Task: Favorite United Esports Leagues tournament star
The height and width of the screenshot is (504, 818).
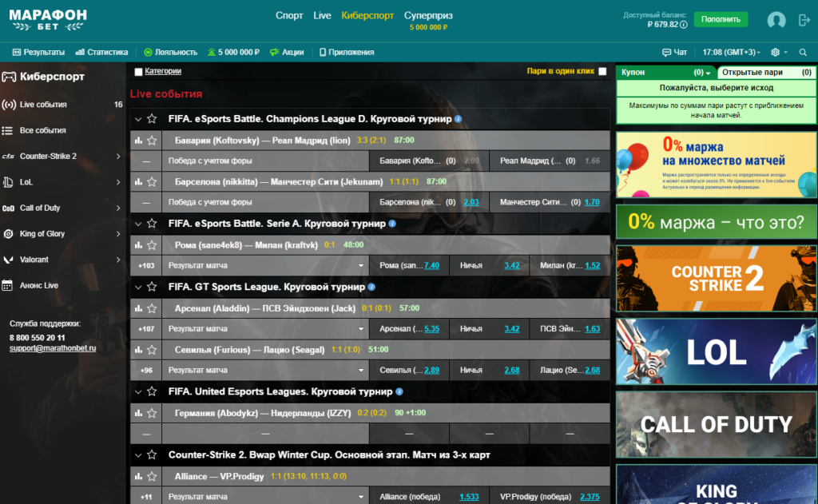Action: pyautogui.click(x=152, y=391)
